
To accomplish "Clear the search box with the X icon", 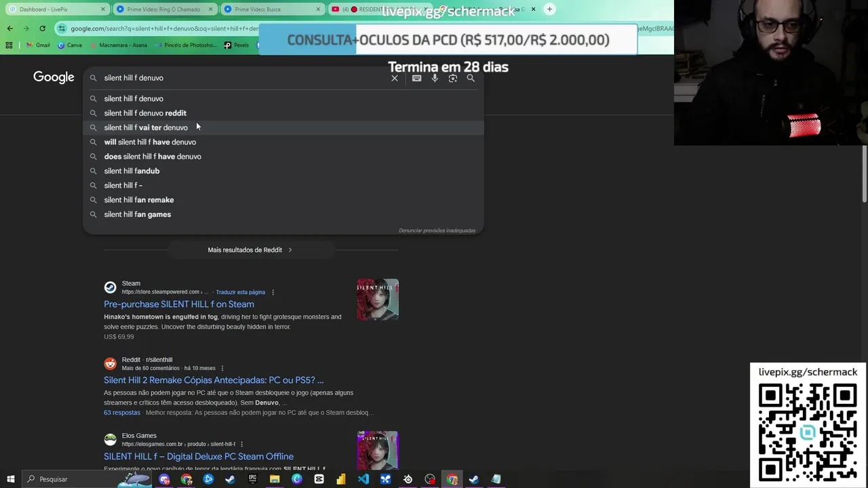I will click(395, 78).
